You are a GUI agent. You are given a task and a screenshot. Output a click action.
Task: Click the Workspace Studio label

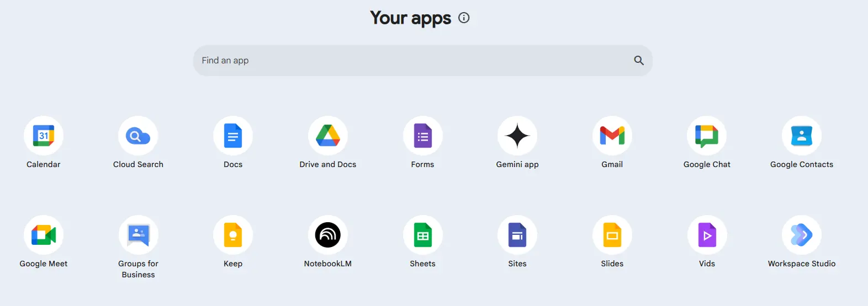pos(802,264)
